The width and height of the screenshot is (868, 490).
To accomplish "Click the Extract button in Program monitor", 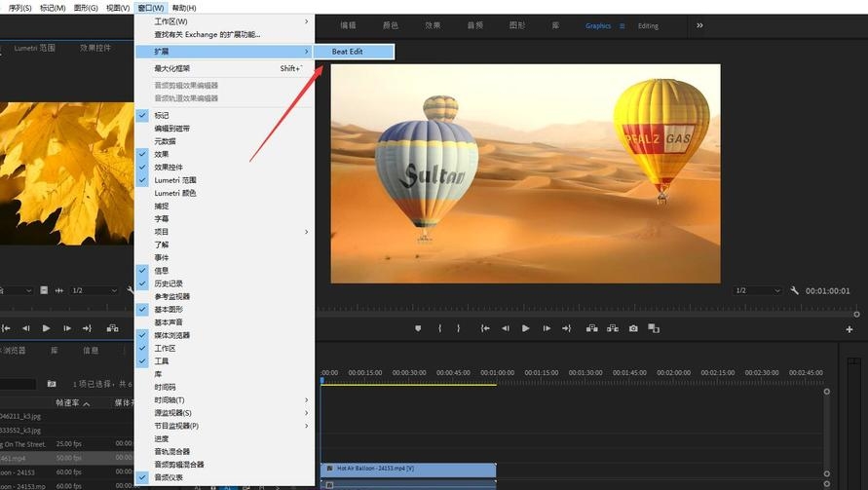I will [x=612, y=328].
